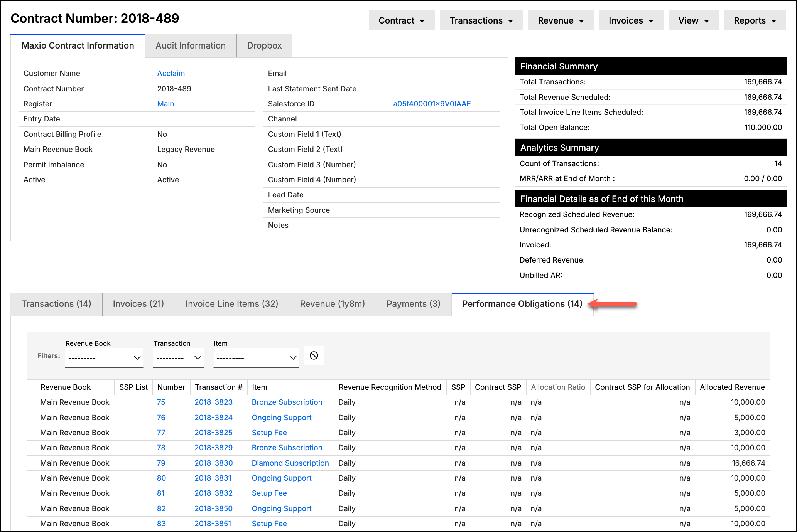Viewport: 797px width, 532px height.
Task: Open Bronze Subscription item in row 78
Action: pyautogui.click(x=287, y=448)
